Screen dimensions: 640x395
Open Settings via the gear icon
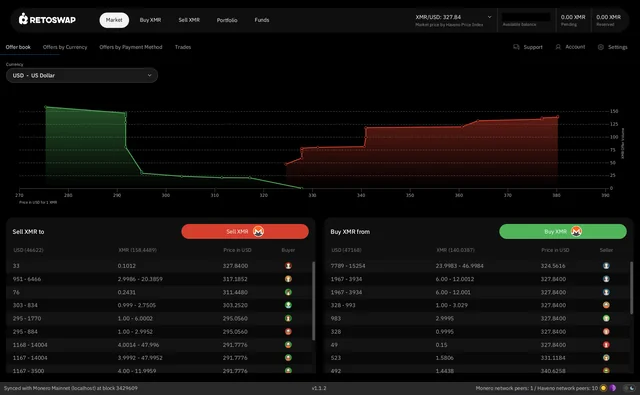tap(601, 47)
